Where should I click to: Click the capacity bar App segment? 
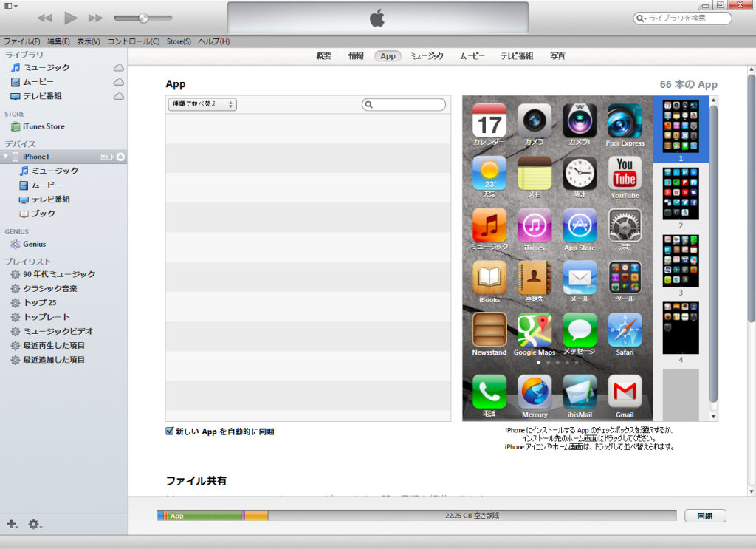tap(205, 516)
